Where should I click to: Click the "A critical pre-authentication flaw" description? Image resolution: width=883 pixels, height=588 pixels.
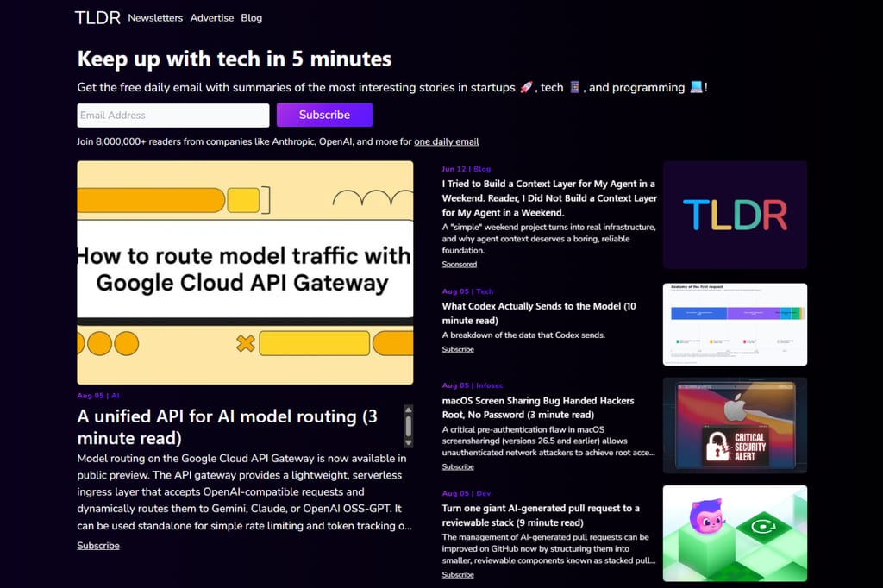(548, 441)
